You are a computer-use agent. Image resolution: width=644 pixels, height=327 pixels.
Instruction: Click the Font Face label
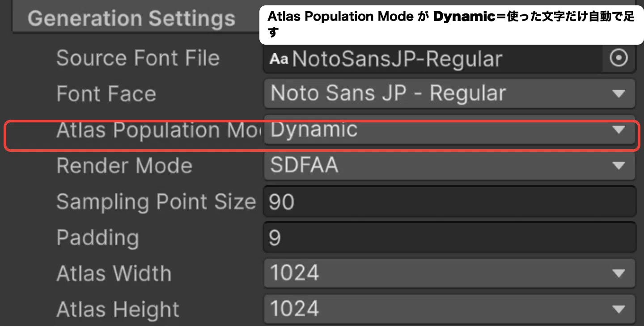[x=106, y=94]
